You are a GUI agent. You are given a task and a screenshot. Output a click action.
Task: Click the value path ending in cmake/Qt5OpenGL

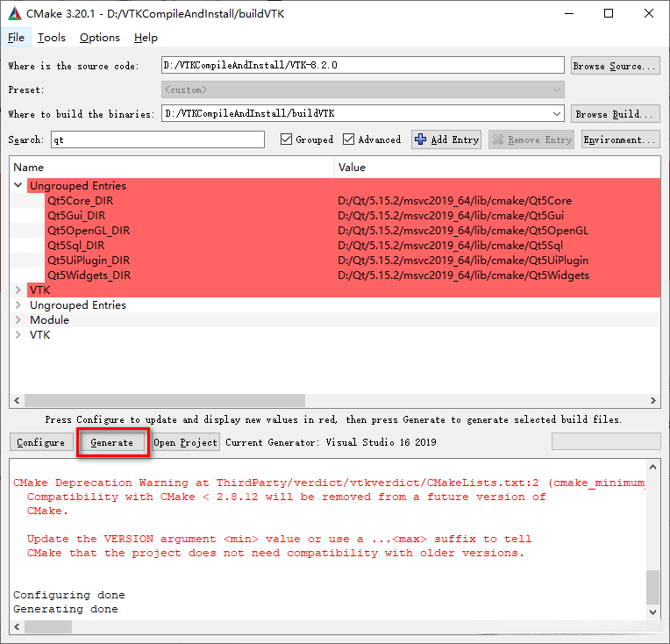(463, 231)
